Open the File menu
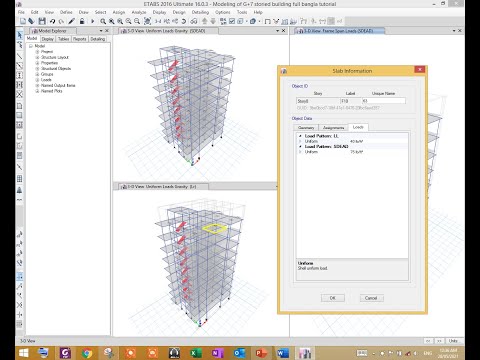The image size is (480, 360). pyautogui.click(x=21, y=12)
